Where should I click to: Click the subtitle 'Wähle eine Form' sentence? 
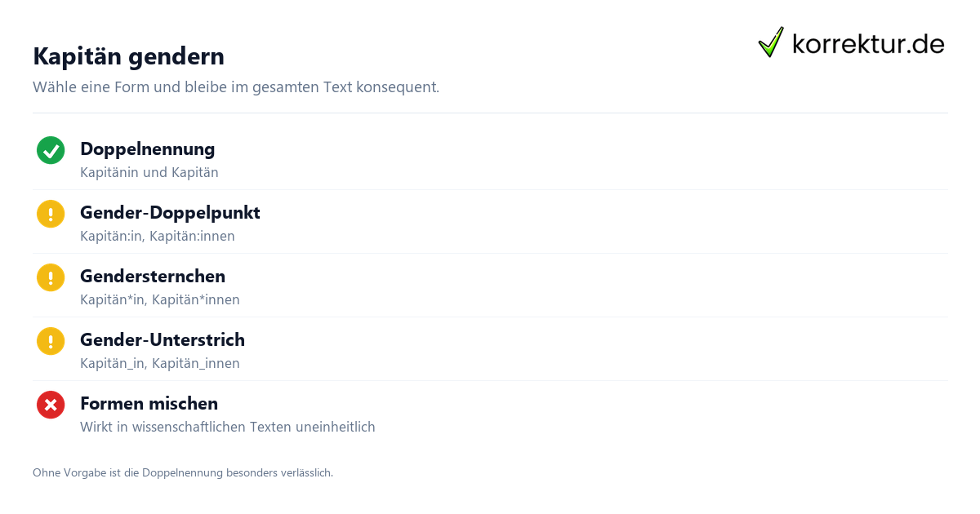click(x=236, y=87)
